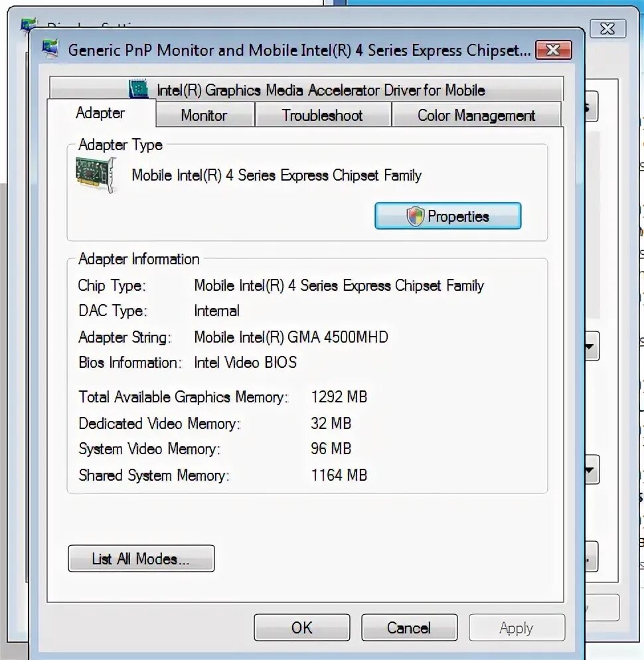Close the background Display Settings window

(607, 29)
